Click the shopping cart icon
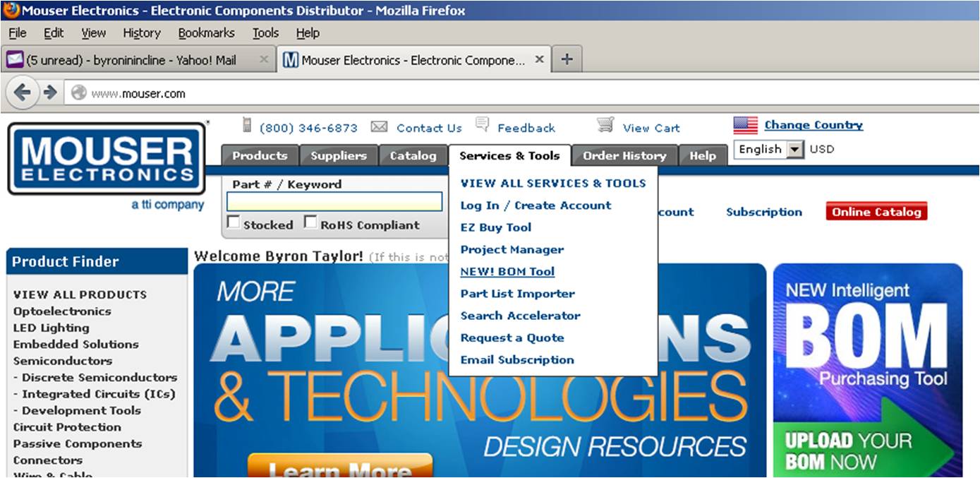The height and width of the screenshot is (478, 980). 605,125
